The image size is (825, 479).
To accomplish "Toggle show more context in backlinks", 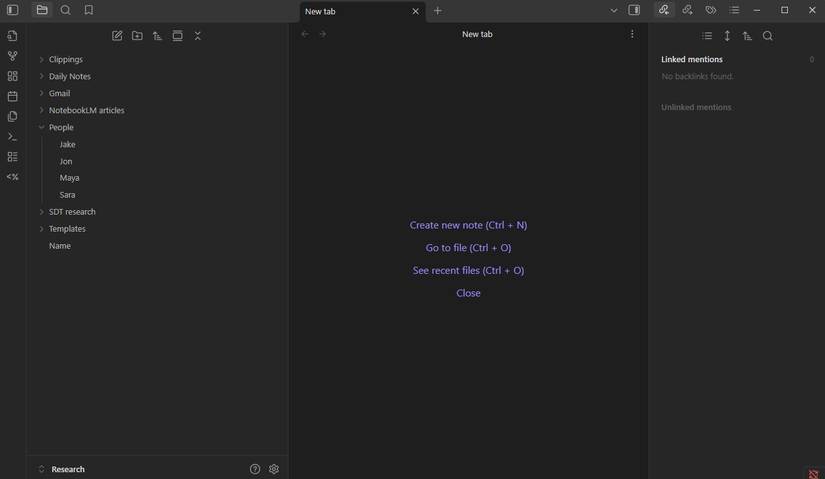I will tap(727, 36).
